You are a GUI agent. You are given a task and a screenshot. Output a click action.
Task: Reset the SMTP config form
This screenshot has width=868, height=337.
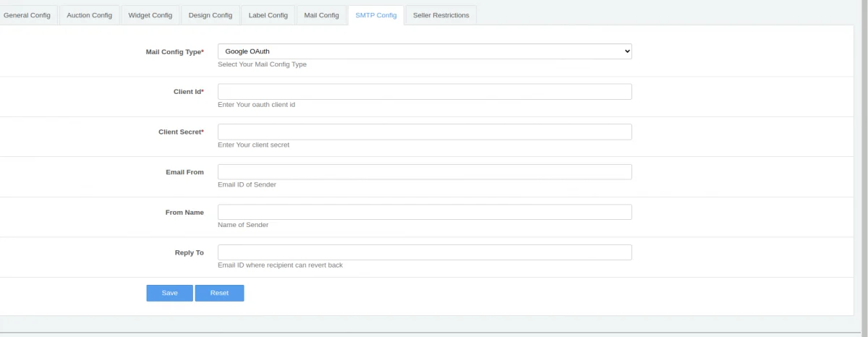(219, 293)
